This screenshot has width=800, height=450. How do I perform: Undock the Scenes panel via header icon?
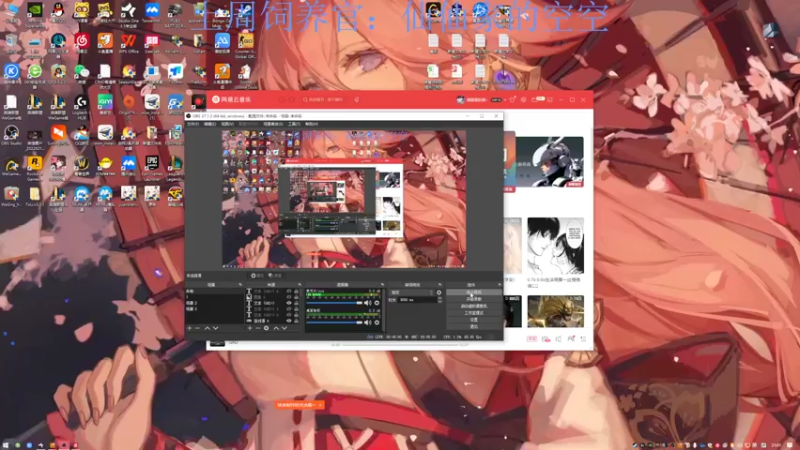(240, 284)
